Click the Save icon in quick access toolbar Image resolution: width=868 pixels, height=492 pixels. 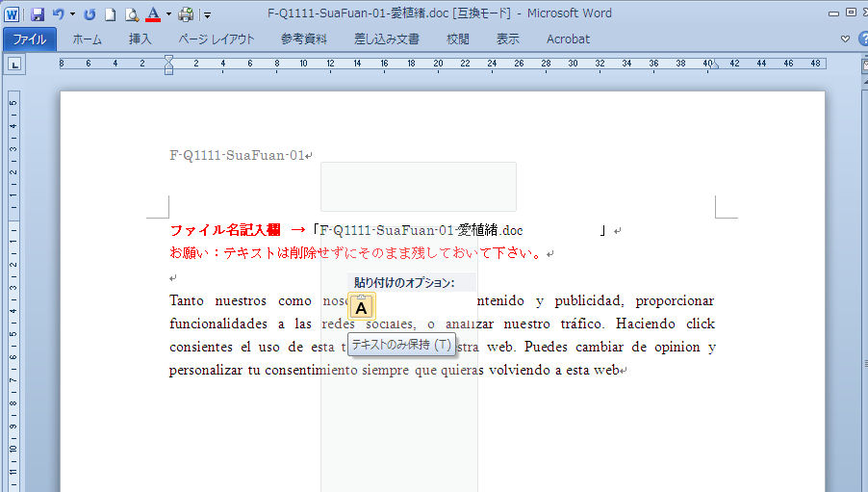coord(38,14)
